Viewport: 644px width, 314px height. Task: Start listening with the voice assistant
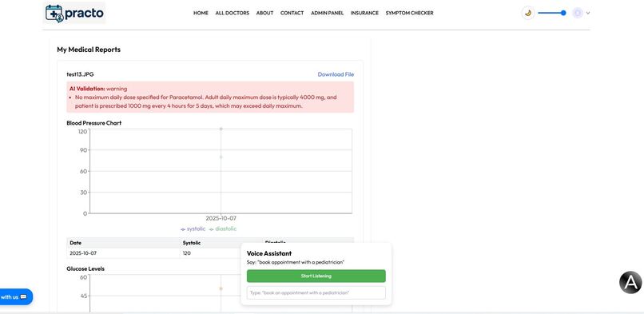[x=316, y=276]
